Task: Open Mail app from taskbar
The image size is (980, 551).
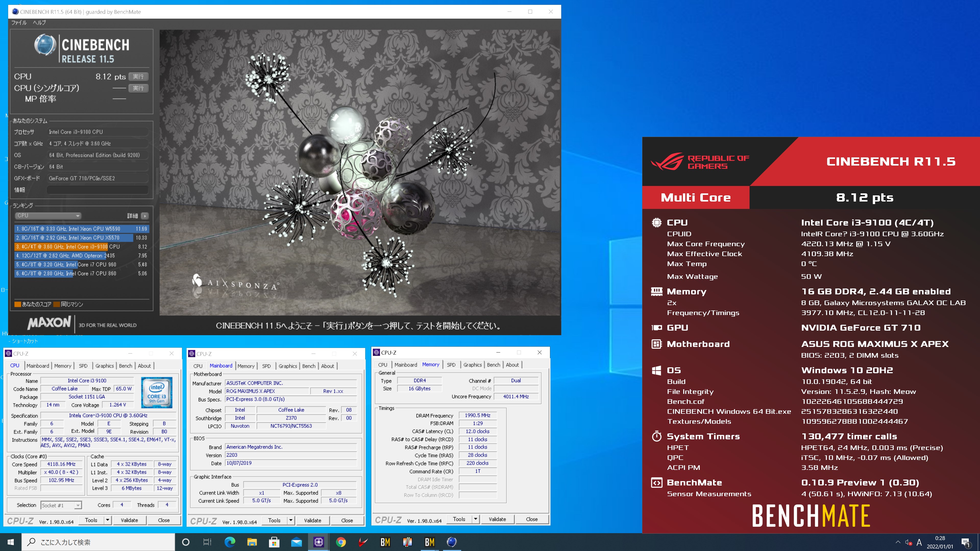Action: [x=296, y=542]
